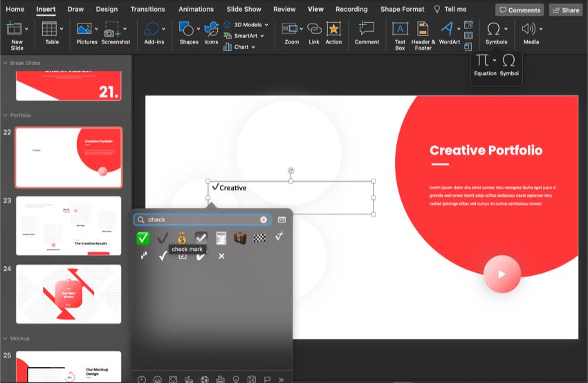
Task: Click the Action icon
Action: pos(333,29)
